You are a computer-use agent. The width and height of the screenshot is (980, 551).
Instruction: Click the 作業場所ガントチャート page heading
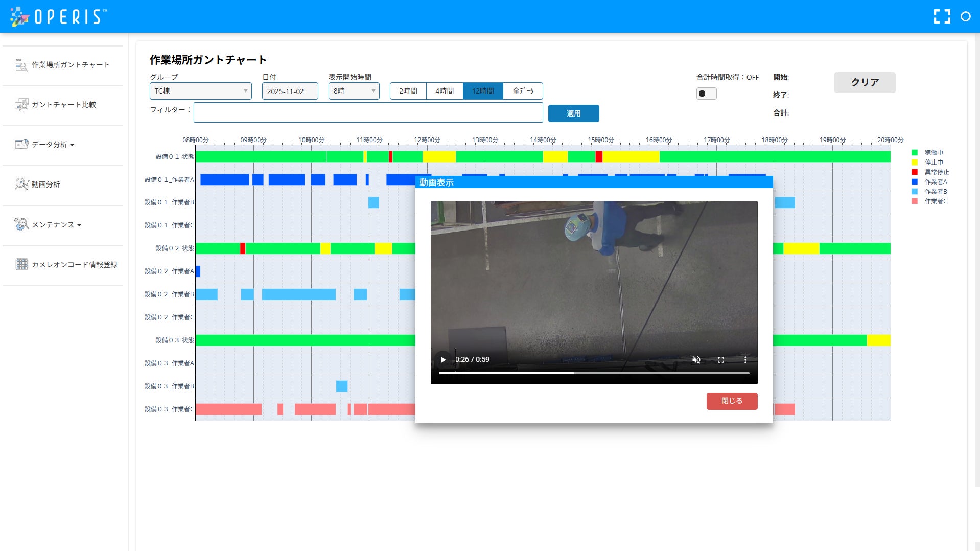pos(208,60)
